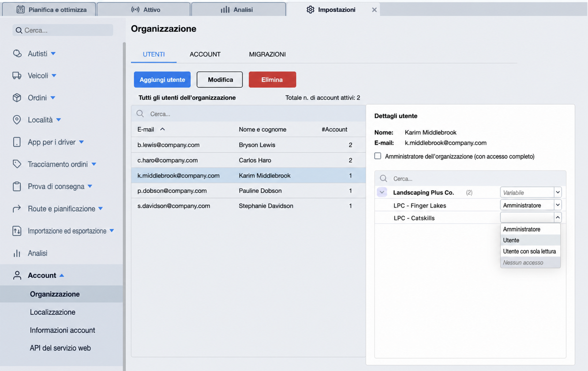
Task: Expand the Prova di consegna menu arrow
Action: click(x=90, y=186)
